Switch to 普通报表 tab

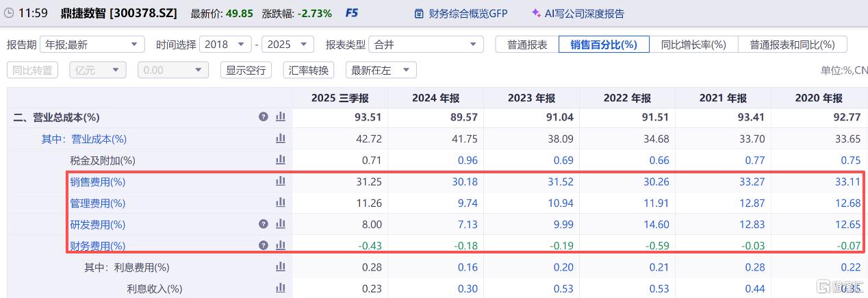527,45
